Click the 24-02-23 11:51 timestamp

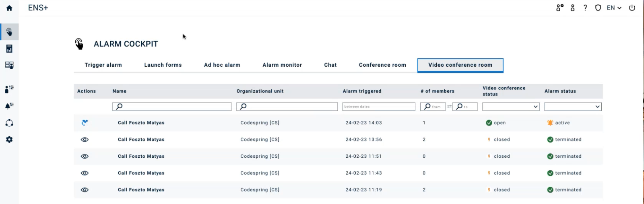pos(364,157)
